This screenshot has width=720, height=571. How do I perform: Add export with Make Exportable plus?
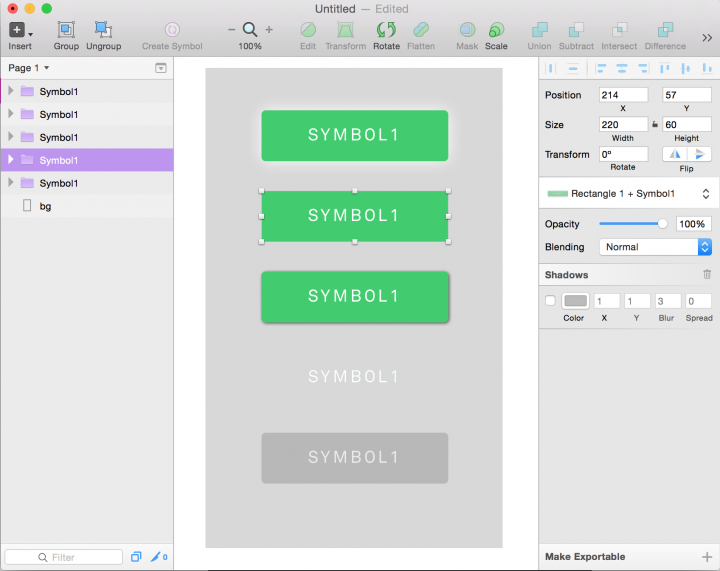point(707,557)
